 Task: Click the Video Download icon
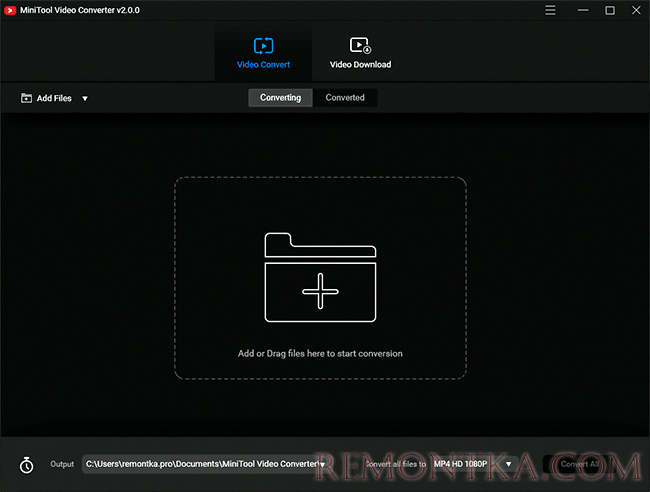(360, 46)
